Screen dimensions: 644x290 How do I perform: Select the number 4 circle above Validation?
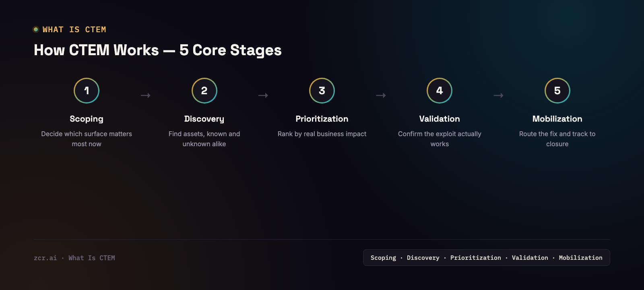440,91
